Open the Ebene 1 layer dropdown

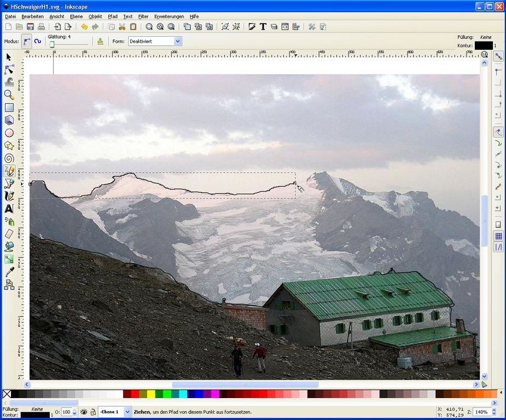pos(127,412)
